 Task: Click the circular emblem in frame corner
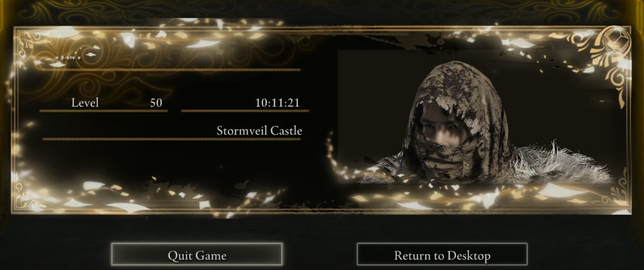[615, 40]
